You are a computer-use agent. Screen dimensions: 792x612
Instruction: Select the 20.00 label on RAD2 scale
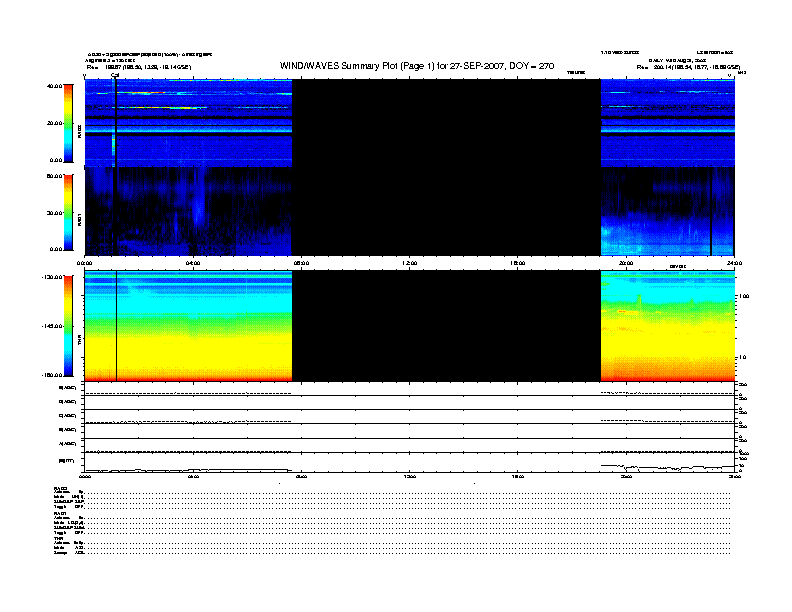pyautogui.click(x=55, y=123)
